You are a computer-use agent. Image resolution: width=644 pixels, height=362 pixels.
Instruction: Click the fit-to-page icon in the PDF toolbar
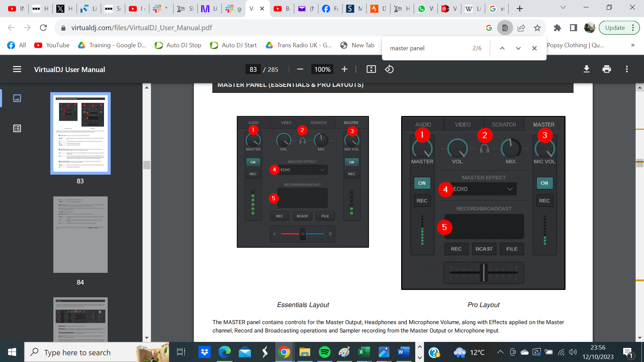(x=371, y=69)
